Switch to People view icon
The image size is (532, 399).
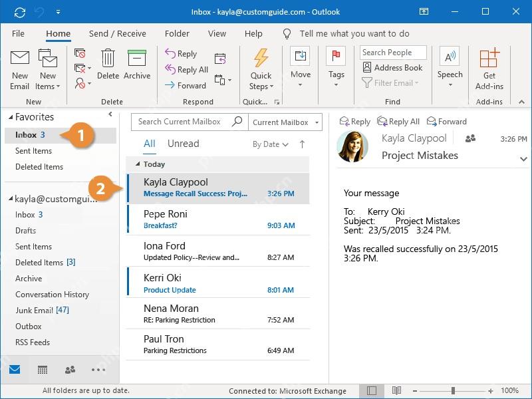pyautogui.click(x=70, y=370)
